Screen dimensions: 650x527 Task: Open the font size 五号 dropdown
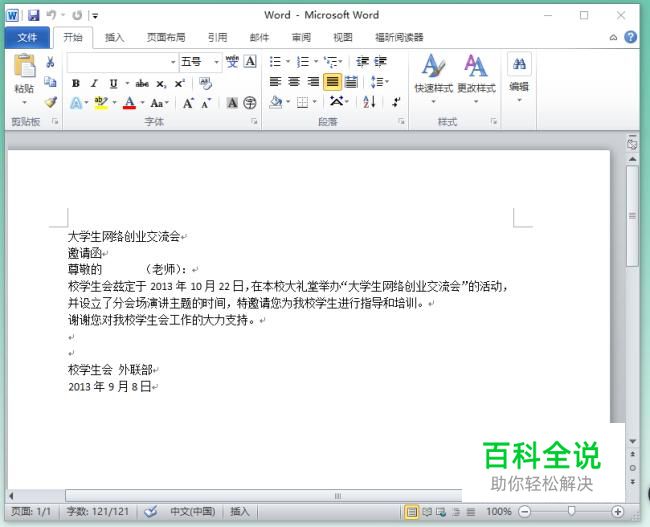(x=216, y=62)
